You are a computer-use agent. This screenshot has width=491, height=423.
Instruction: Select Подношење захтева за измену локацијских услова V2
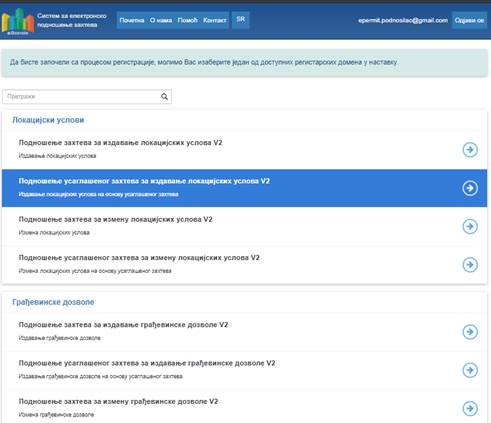(244, 226)
